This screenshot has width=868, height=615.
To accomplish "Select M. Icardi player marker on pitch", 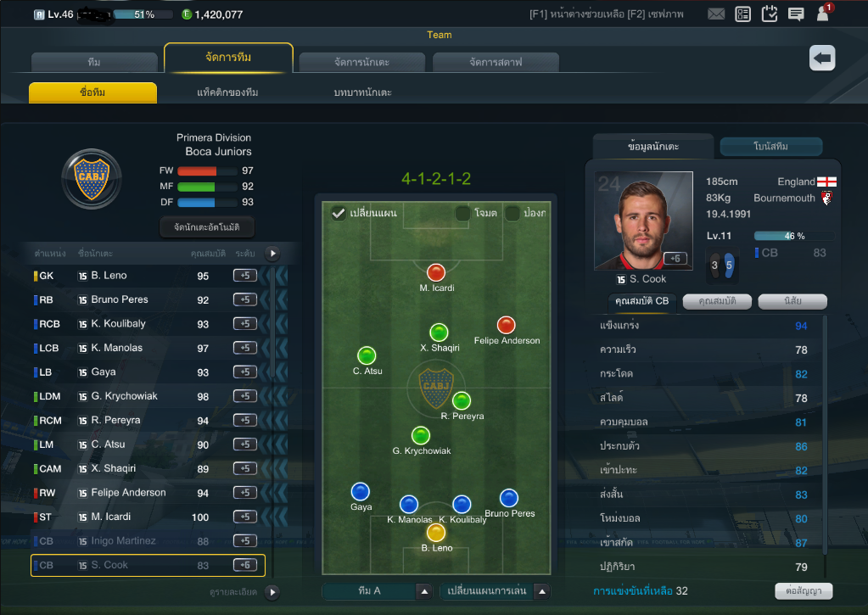I will click(x=436, y=273).
